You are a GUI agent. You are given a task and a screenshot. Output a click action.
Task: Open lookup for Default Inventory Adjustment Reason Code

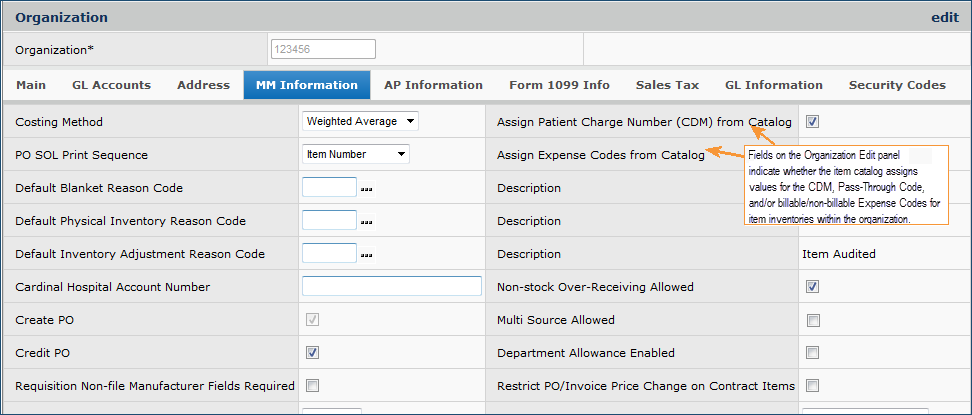(367, 255)
